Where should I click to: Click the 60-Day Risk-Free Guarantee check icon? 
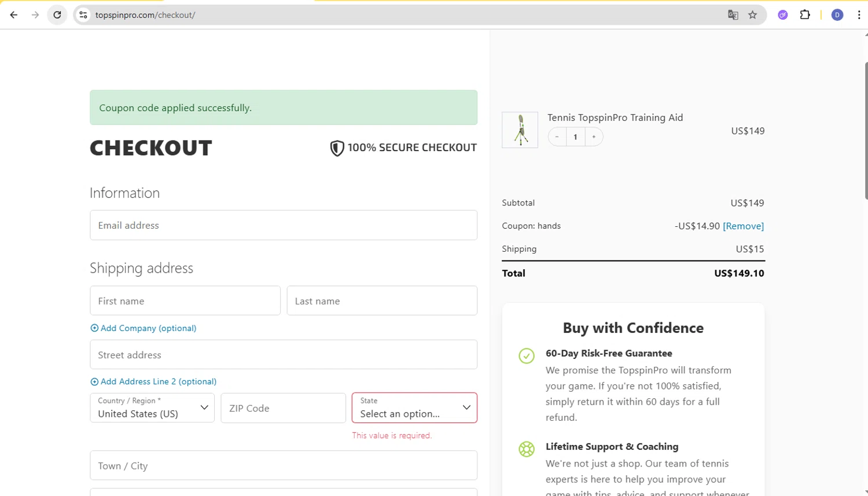[x=527, y=355]
